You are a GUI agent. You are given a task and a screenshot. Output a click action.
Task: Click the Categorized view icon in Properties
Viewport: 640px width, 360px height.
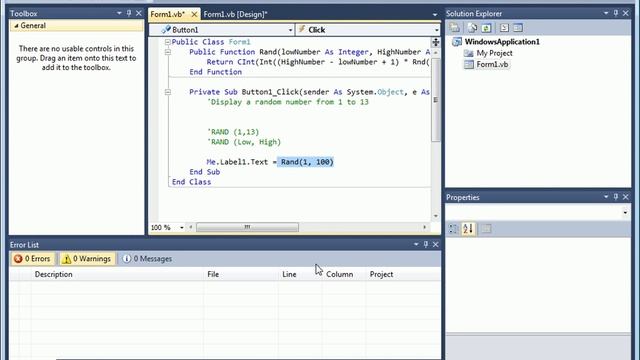[x=453, y=229]
